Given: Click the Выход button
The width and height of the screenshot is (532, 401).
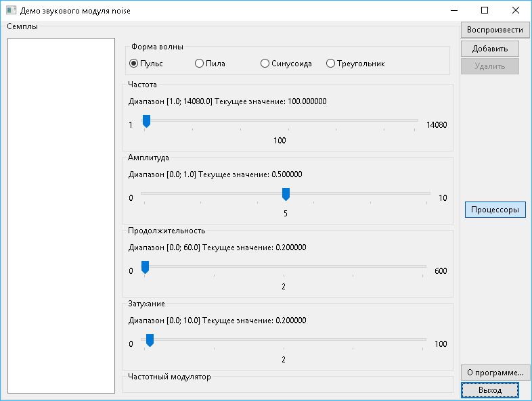Looking at the screenshot, I should pyautogui.click(x=489, y=390).
